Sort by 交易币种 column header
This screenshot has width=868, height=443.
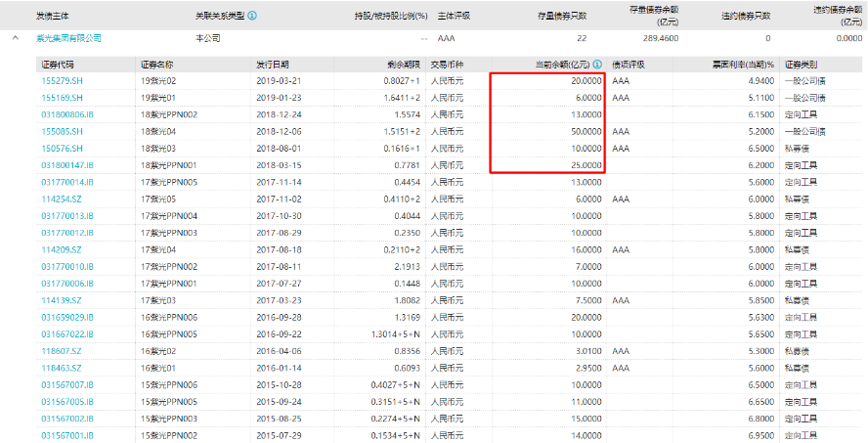448,65
